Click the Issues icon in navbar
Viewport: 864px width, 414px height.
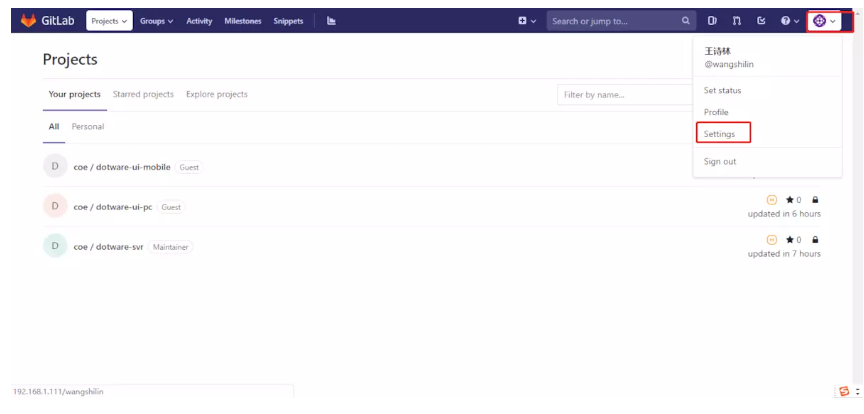click(712, 20)
